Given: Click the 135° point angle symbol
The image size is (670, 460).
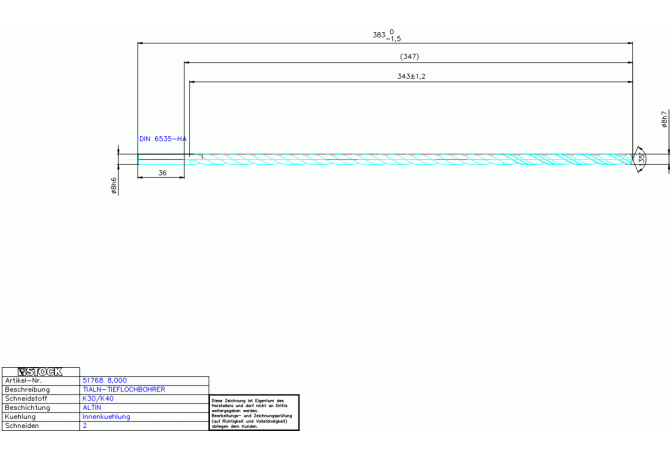Looking at the screenshot, I should pos(640,158).
